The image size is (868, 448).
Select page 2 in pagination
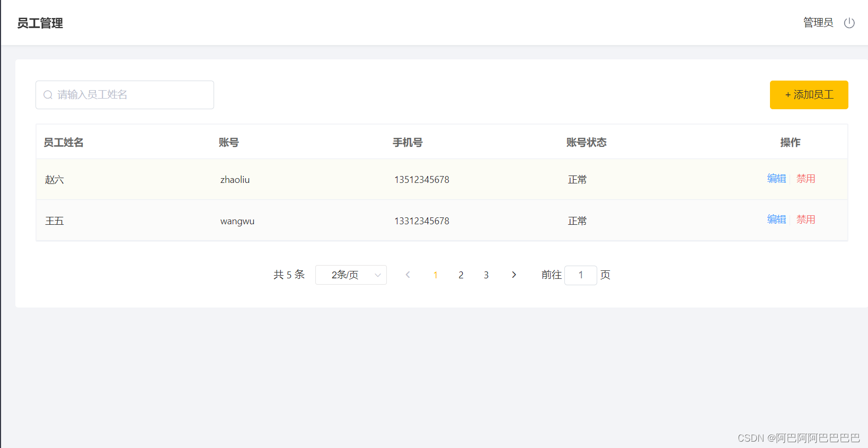click(461, 275)
